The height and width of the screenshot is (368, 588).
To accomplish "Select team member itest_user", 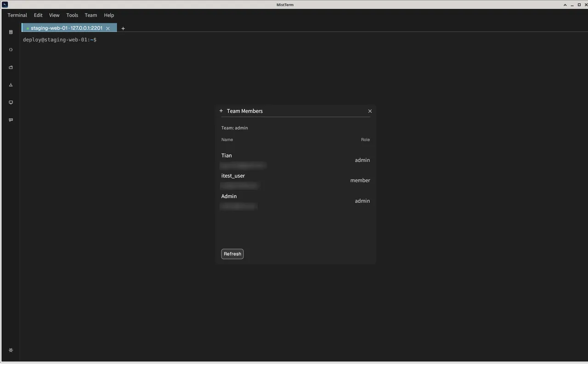I will [x=233, y=176].
